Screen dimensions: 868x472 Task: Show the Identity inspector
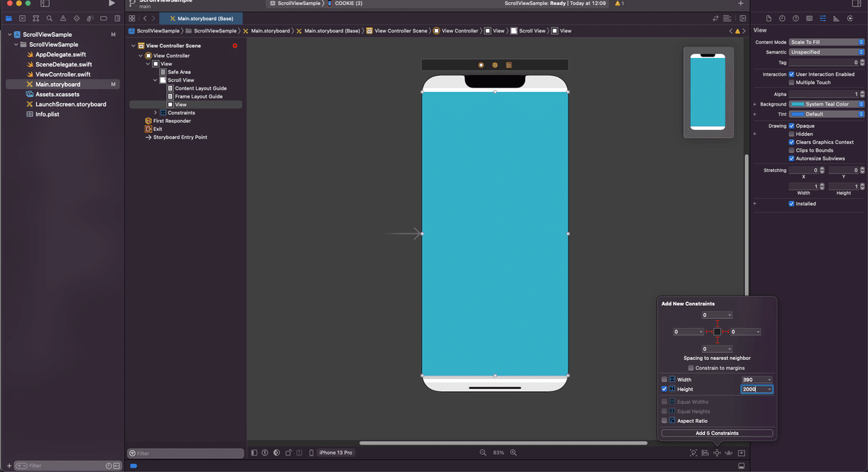(809, 18)
